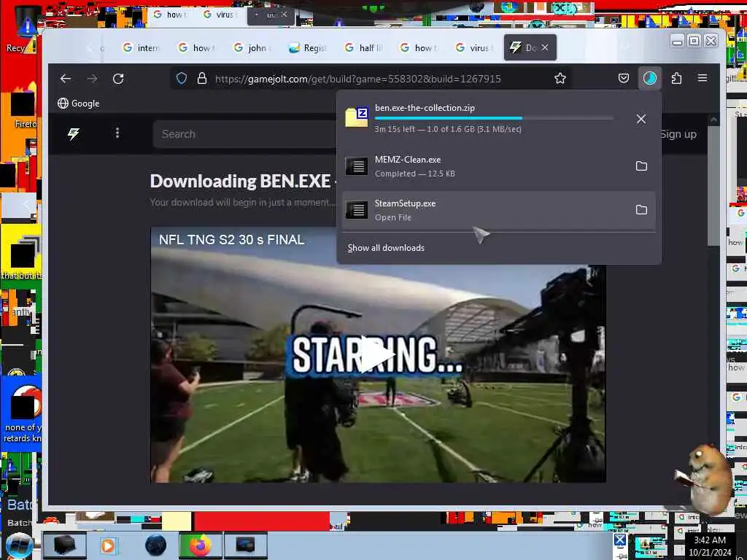Click the ben.exe download progress bar
The height and width of the screenshot is (560, 747).
click(x=494, y=118)
